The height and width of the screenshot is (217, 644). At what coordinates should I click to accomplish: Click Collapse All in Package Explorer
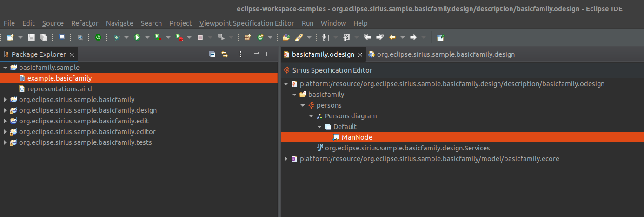212,54
